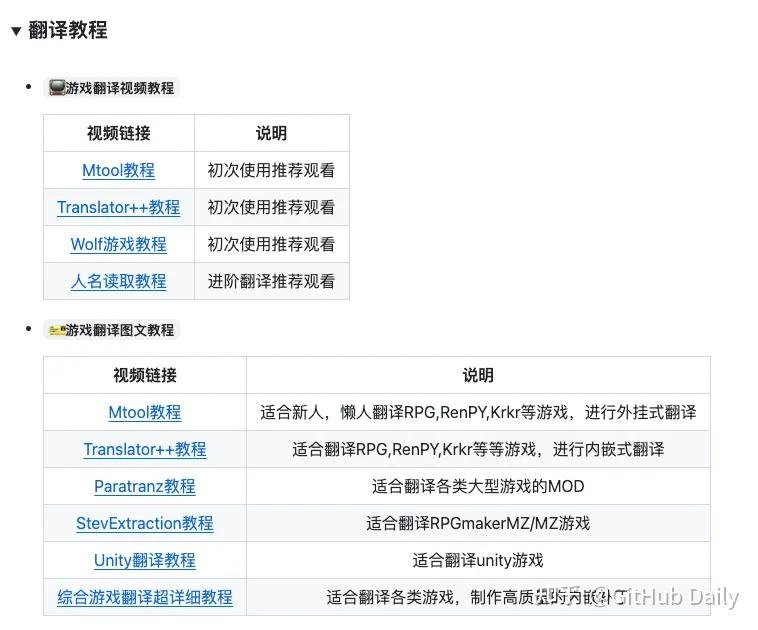The image size is (758, 630).
Task: Collapse the 翻译教程 section triangle
Action: pyautogui.click(x=16, y=31)
